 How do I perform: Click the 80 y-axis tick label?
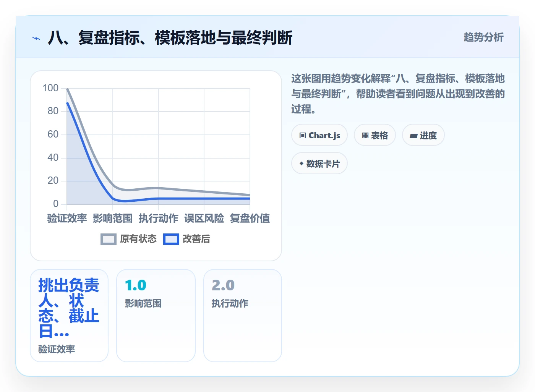coord(53,111)
